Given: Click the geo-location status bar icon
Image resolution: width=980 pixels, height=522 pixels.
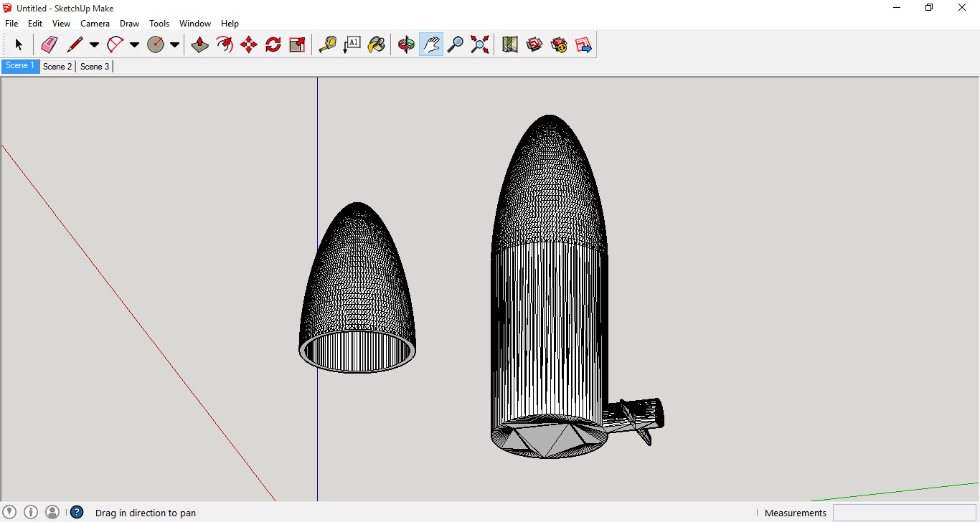Looking at the screenshot, I should pos(10,512).
